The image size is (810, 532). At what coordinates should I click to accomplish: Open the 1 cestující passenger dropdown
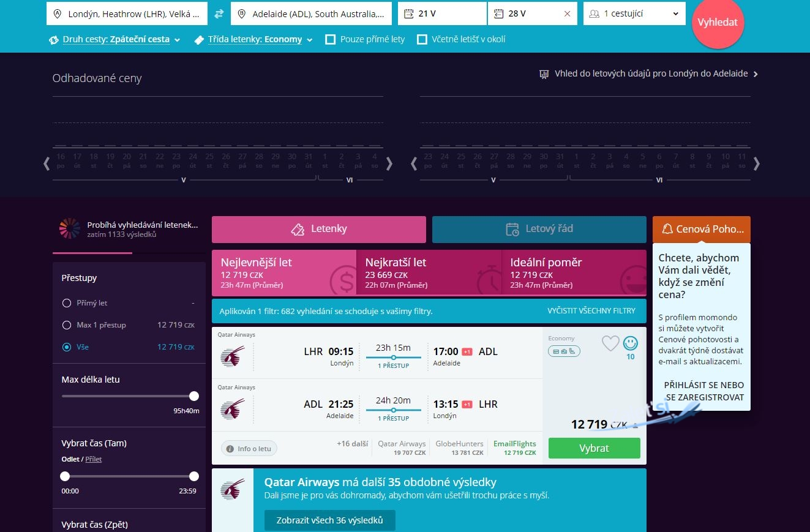(634, 13)
